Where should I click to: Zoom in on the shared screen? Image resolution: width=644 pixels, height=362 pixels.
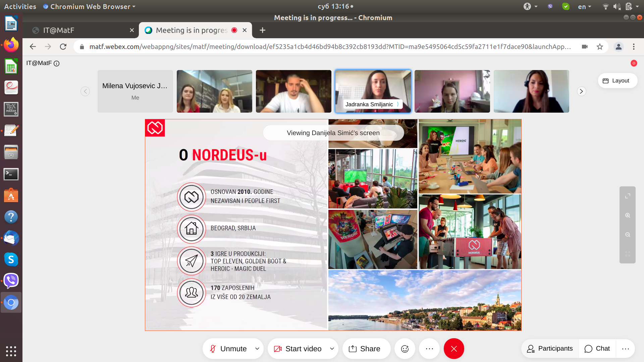coord(628,216)
